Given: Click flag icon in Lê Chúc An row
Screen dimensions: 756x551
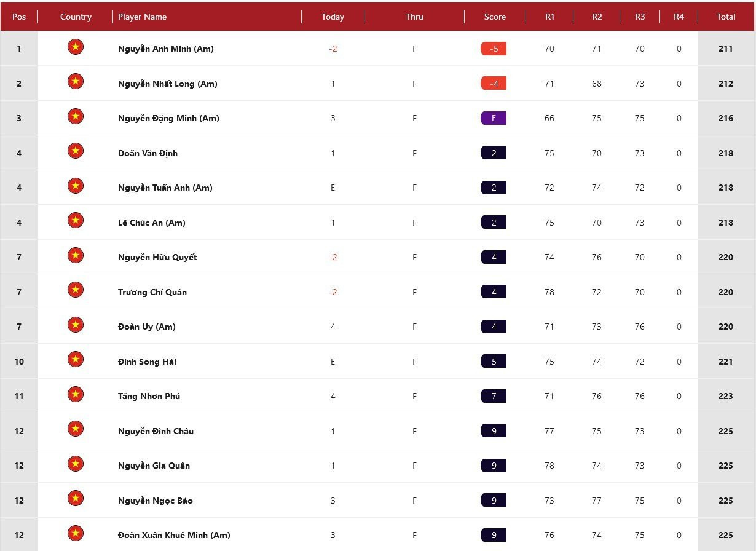Looking at the screenshot, I should (76, 221).
